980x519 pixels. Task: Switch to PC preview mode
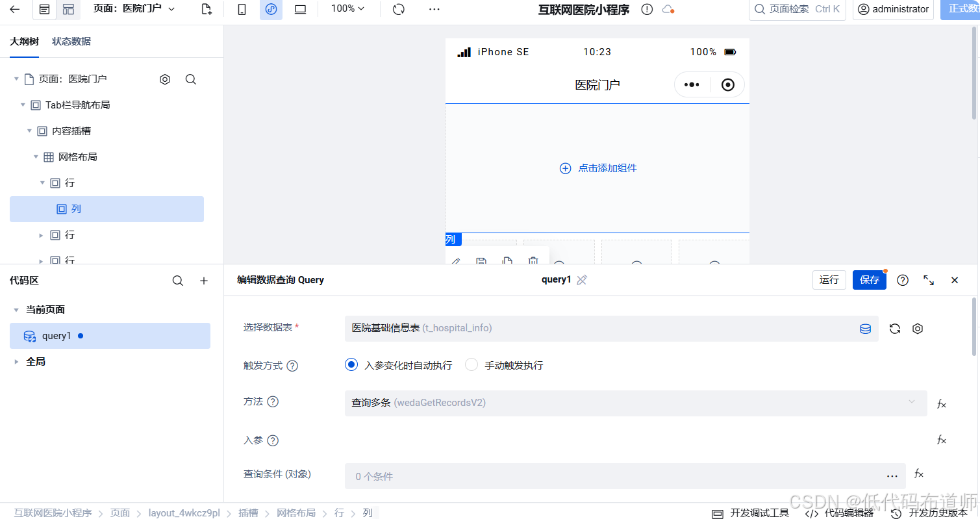(300, 10)
